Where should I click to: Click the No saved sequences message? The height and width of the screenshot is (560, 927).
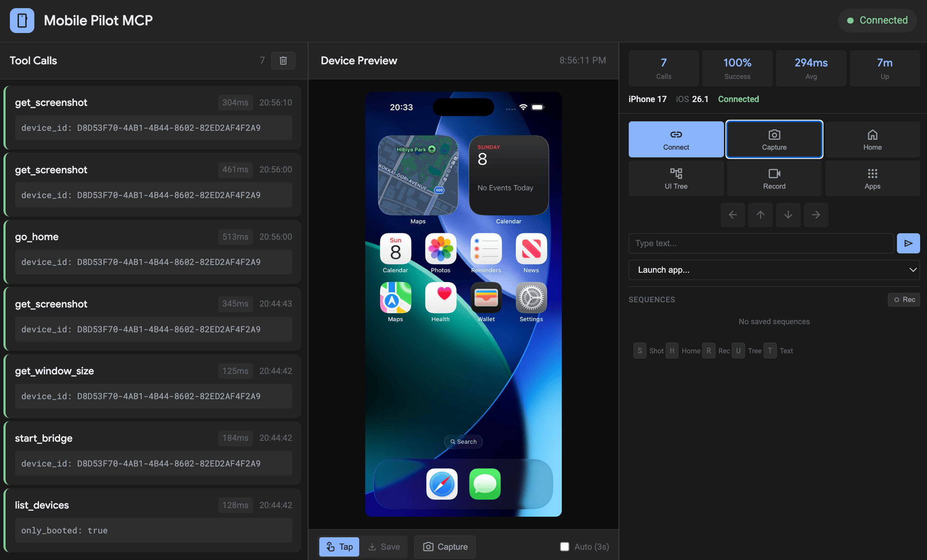(774, 322)
